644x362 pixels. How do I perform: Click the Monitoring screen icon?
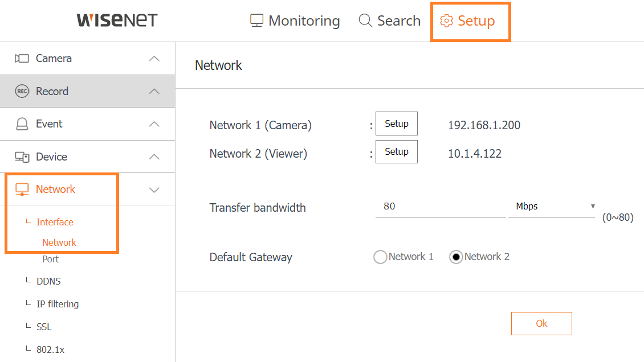pos(256,21)
